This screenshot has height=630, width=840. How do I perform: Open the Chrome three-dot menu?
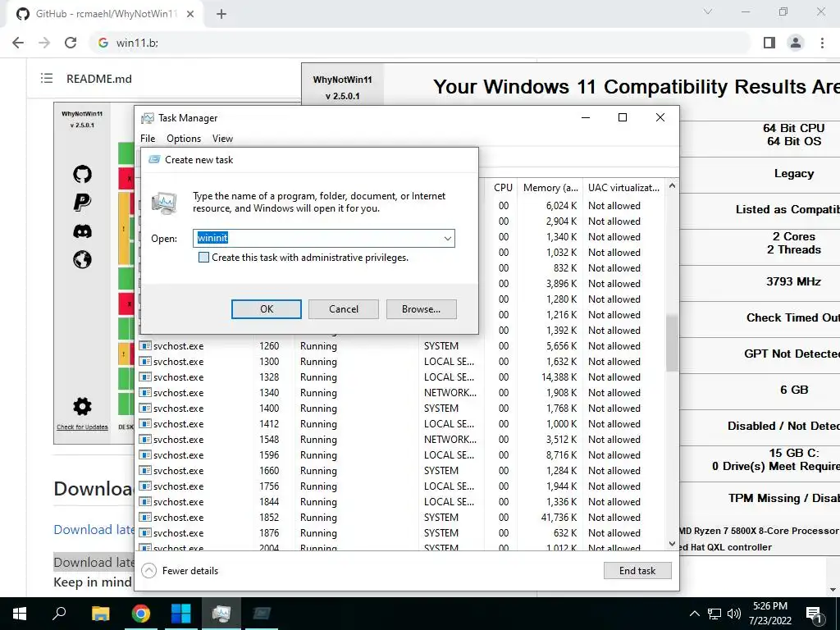point(822,43)
